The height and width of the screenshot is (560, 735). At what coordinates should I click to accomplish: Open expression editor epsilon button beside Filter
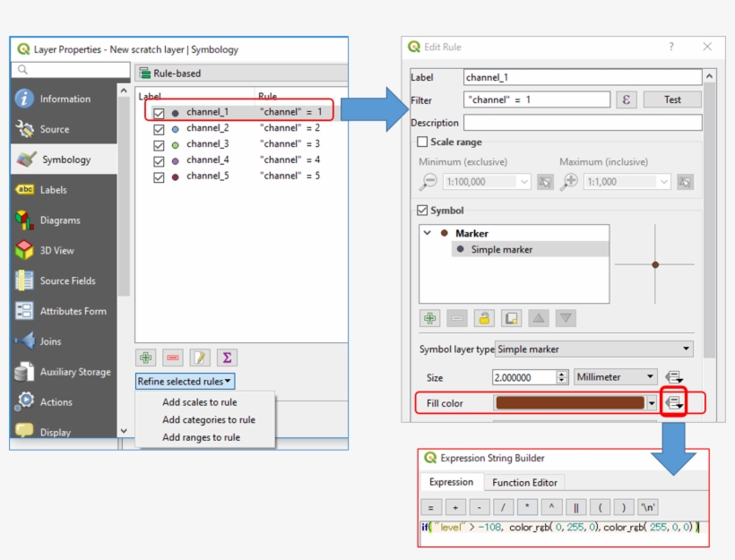[626, 99]
